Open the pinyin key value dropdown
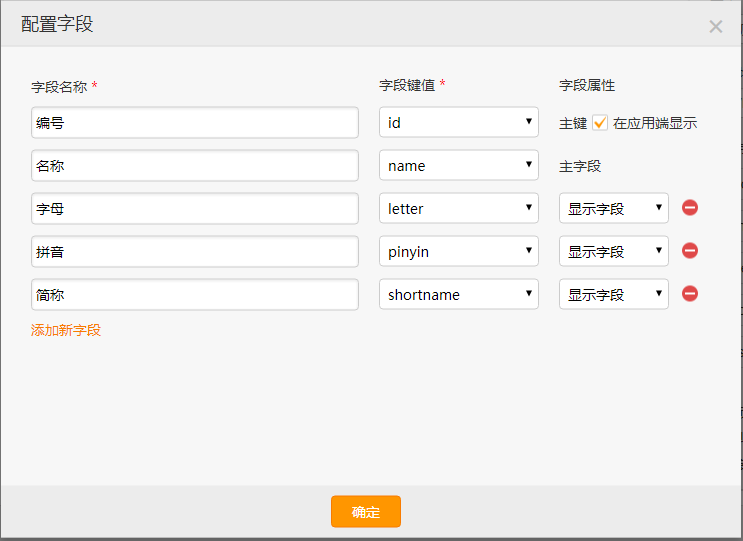Screen dimensions: 743x541 coord(459,251)
